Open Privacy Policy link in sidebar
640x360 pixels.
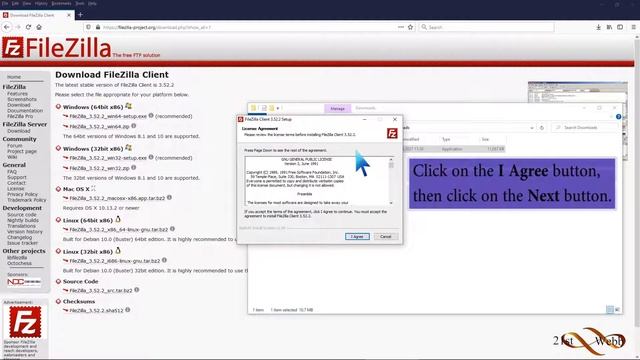coord(22,194)
